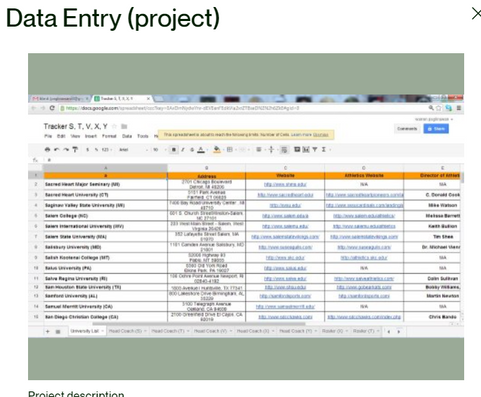Close the Data Entry project dialog
This screenshot has width=481, height=397.
click(476, 14)
